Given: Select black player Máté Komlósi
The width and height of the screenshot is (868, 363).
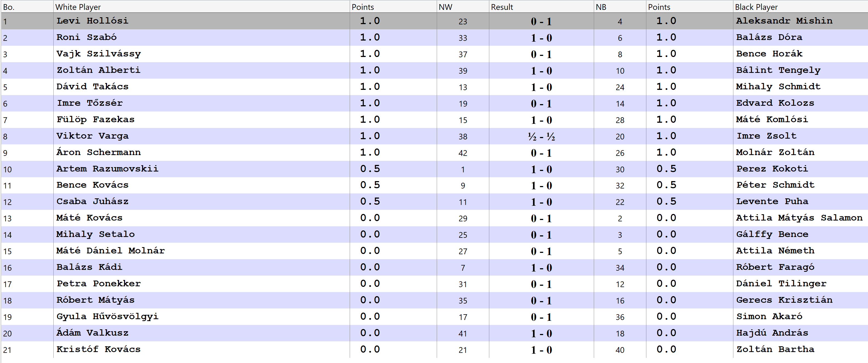Looking at the screenshot, I should tap(772, 119).
